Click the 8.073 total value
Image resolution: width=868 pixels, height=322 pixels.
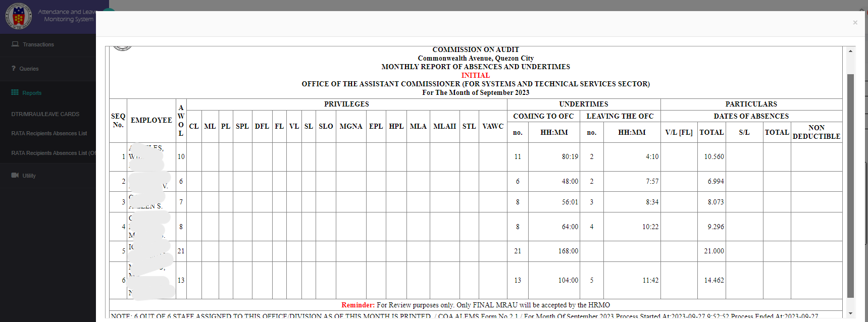(x=716, y=202)
